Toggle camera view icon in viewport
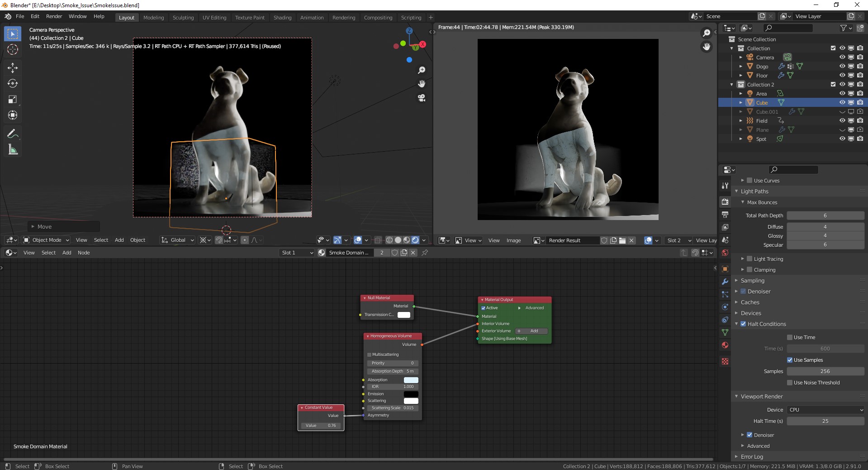This screenshot has height=470, width=868. [422, 98]
